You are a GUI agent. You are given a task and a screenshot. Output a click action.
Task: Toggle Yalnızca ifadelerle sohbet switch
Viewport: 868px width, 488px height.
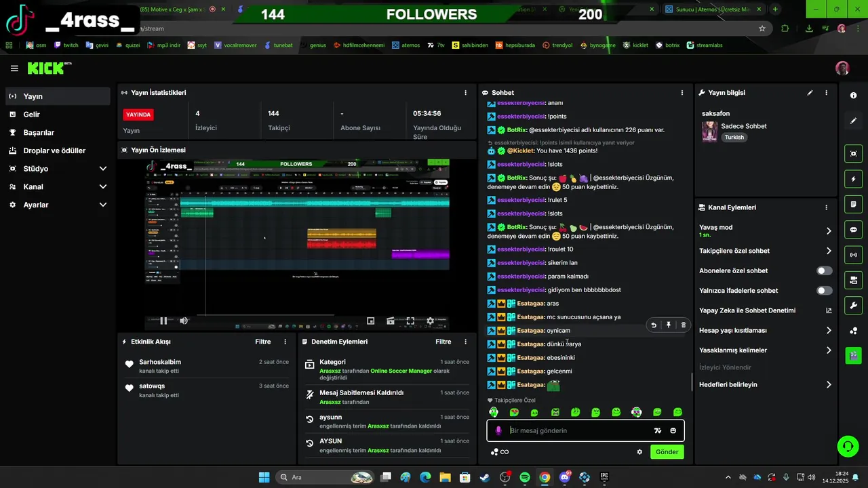click(x=824, y=291)
